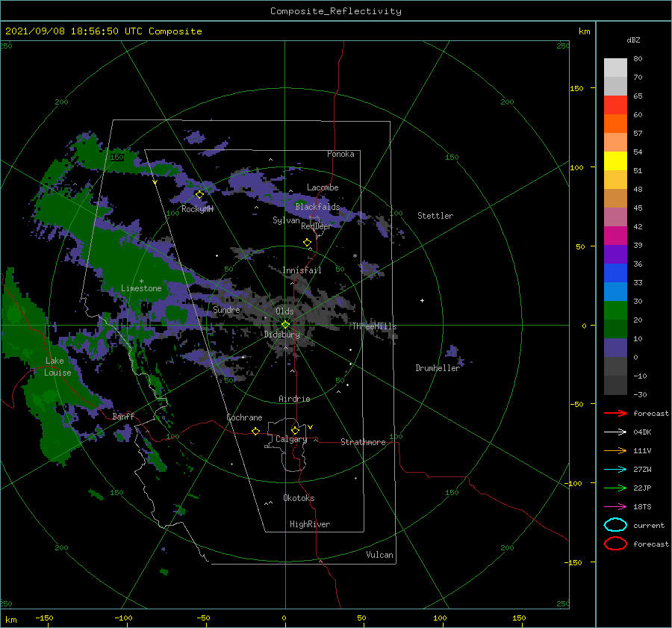Choose the magenta 18TS arrow icon

pos(615,507)
